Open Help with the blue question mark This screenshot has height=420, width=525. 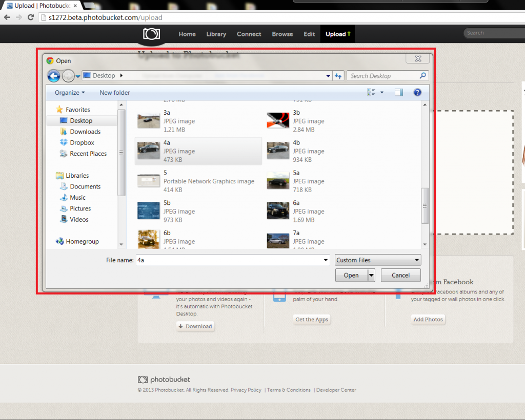(x=417, y=92)
